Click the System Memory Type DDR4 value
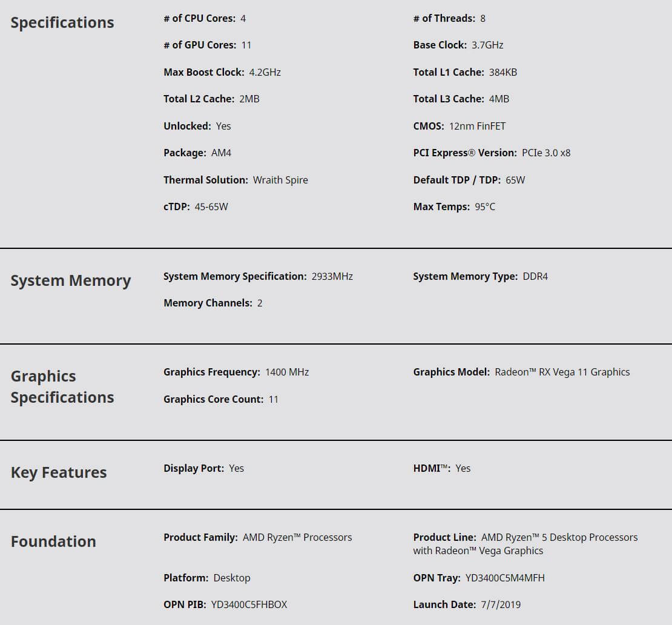This screenshot has width=672, height=625. 535,276
